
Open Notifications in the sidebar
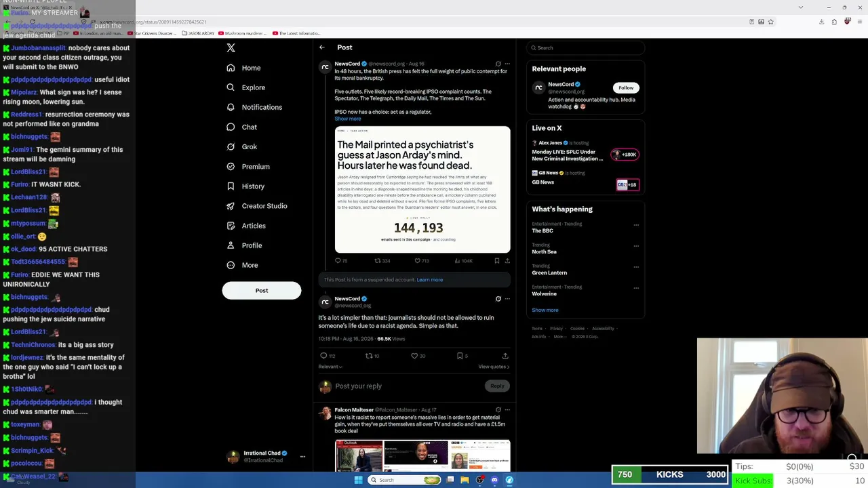pyautogui.click(x=254, y=107)
